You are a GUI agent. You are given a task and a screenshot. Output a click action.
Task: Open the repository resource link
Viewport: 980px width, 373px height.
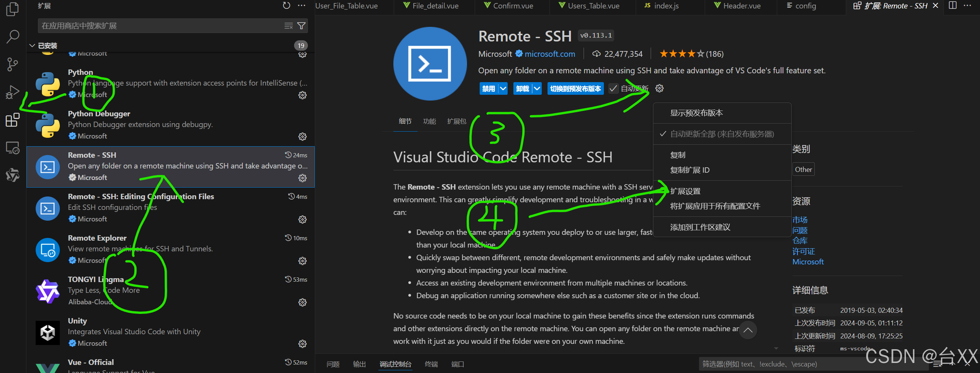(800, 241)
